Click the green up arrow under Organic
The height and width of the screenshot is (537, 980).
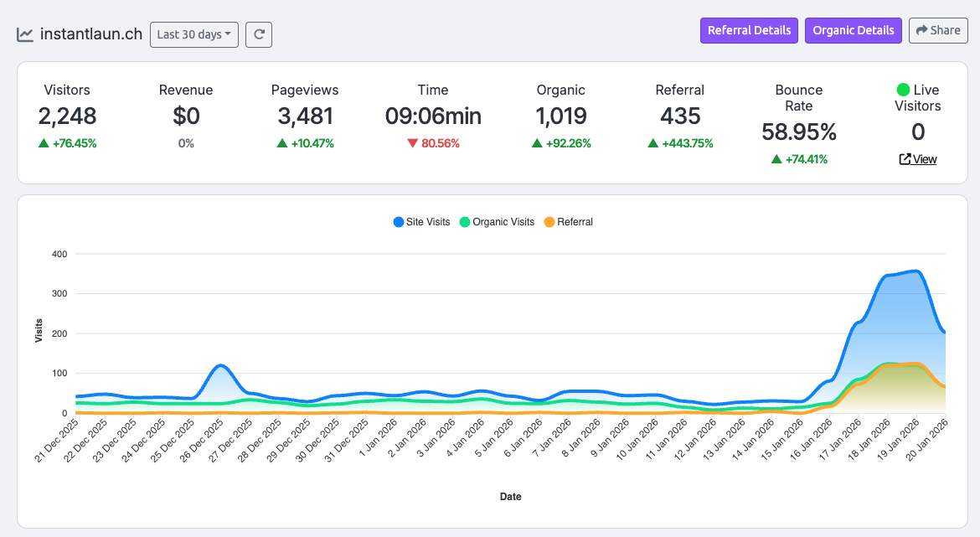[537, 143]
